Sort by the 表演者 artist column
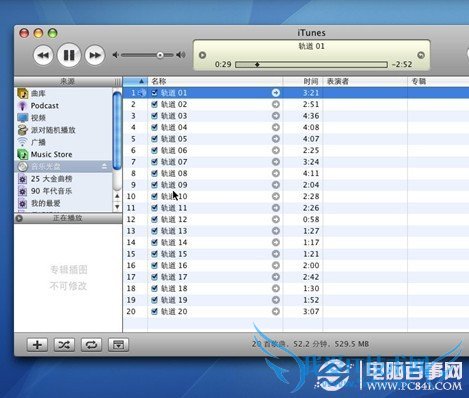469x398 pixels. tap(365, 81)
